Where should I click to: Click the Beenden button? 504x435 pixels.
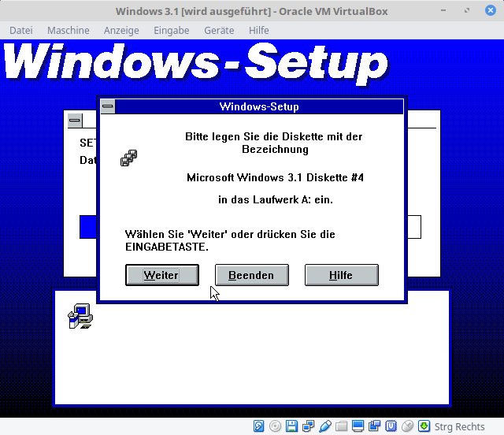coord(252,275)
